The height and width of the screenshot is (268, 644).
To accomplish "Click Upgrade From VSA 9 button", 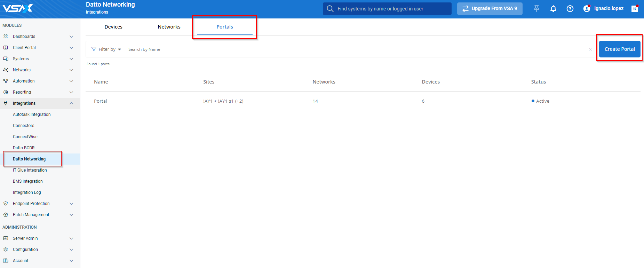I will tap(490, 9).
